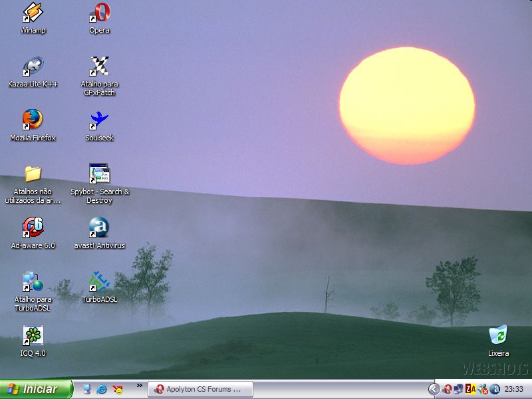Screen dimensions: 532x399
Task: Launch Internet Explorer from Quick Launch
Action: click(x=102, y=389)
